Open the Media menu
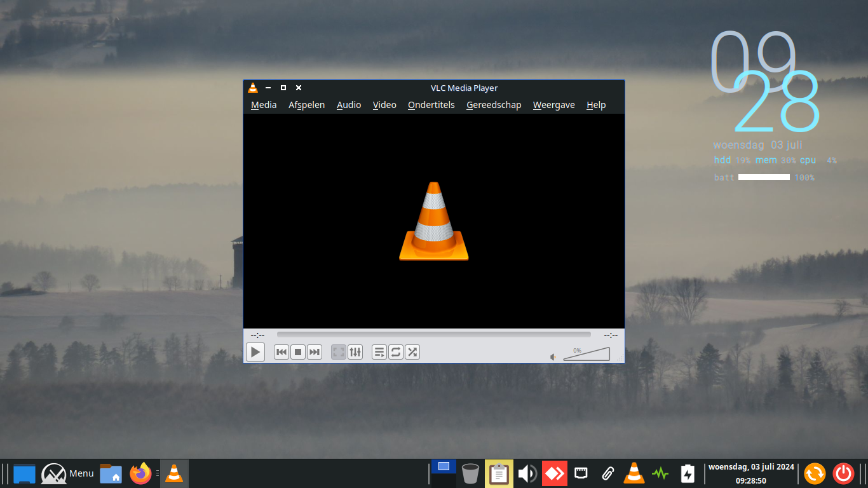This screenshot has height=488, width=868. pyautogui.click(x=264, y=105)
